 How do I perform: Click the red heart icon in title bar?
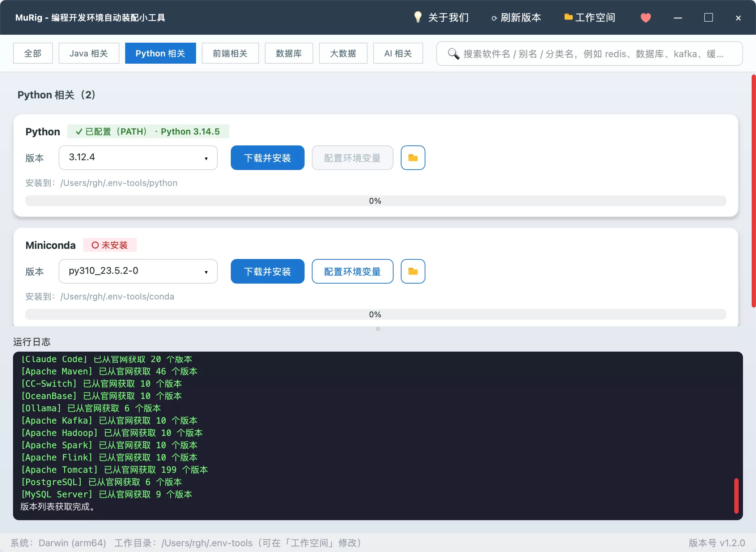click(646, 18)
